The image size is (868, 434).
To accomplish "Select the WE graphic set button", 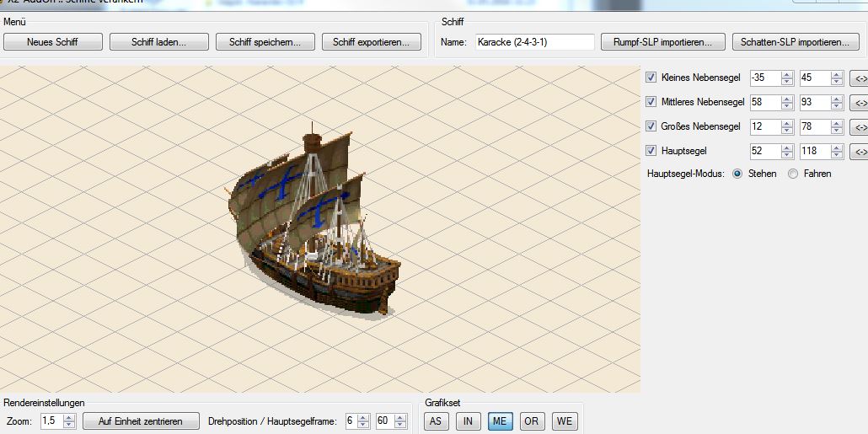I will coord(564,421).
